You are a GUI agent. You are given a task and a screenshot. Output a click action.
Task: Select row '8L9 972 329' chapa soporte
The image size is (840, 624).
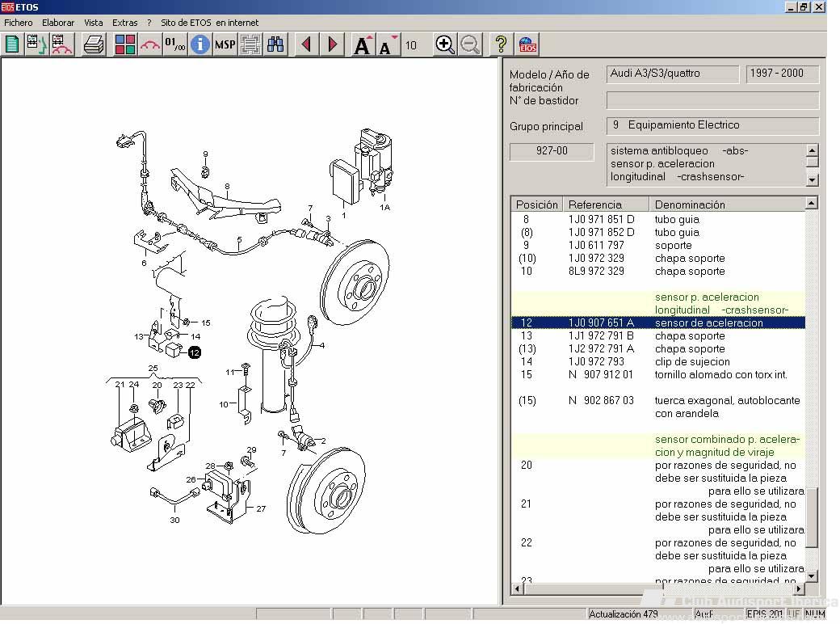click(x=657, y=271)
